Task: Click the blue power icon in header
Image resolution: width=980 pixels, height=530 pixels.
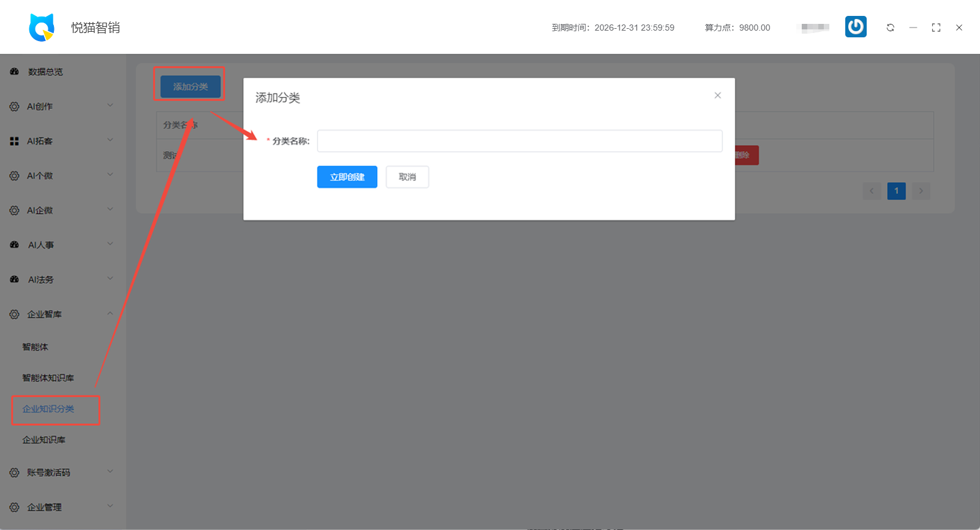Action: pyautogui.click(x=856, y=27)
